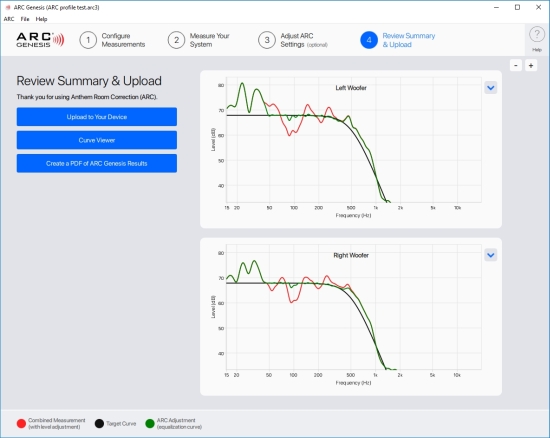Viewport: 550px width, 438px height.
Task: Click the Thank you for using ARC text
Action: [87, 97]
